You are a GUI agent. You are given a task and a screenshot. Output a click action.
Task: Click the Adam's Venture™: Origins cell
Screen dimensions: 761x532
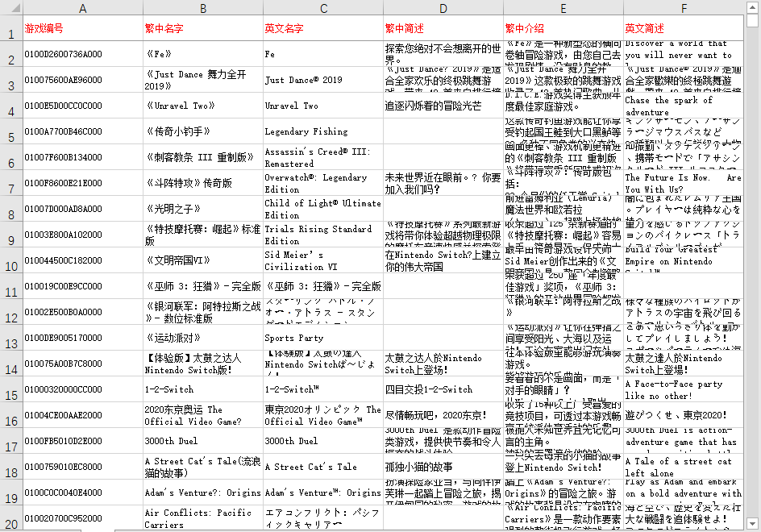coord(323,493)
